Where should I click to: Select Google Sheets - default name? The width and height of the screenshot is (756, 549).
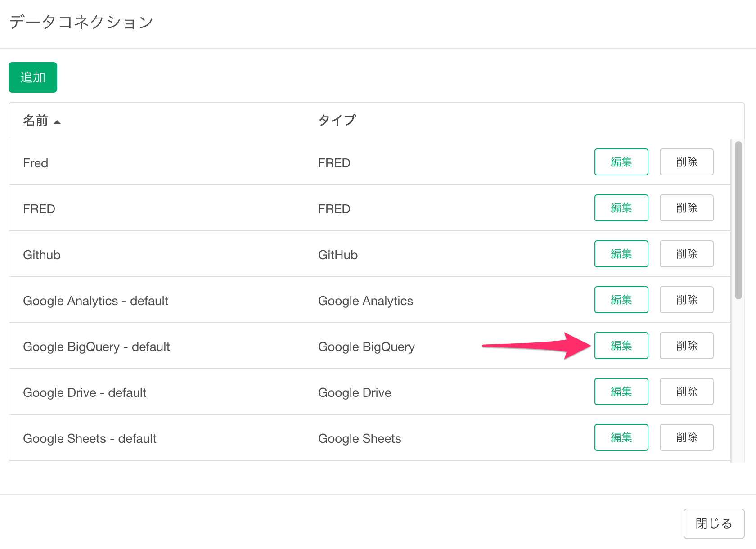click(90, 438)
